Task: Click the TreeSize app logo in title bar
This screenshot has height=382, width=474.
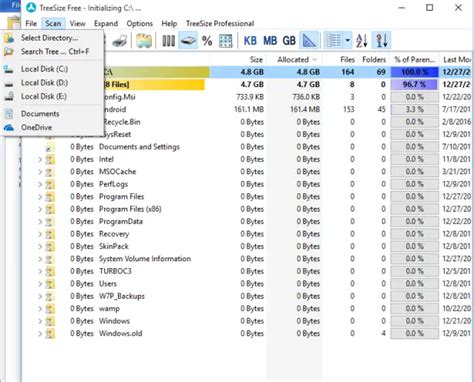Action: click(31, 8)
